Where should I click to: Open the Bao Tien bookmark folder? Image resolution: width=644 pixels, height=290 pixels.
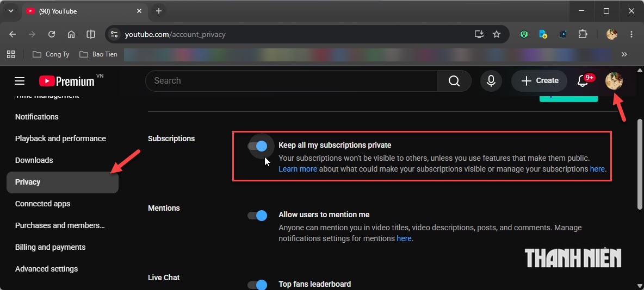98,54
